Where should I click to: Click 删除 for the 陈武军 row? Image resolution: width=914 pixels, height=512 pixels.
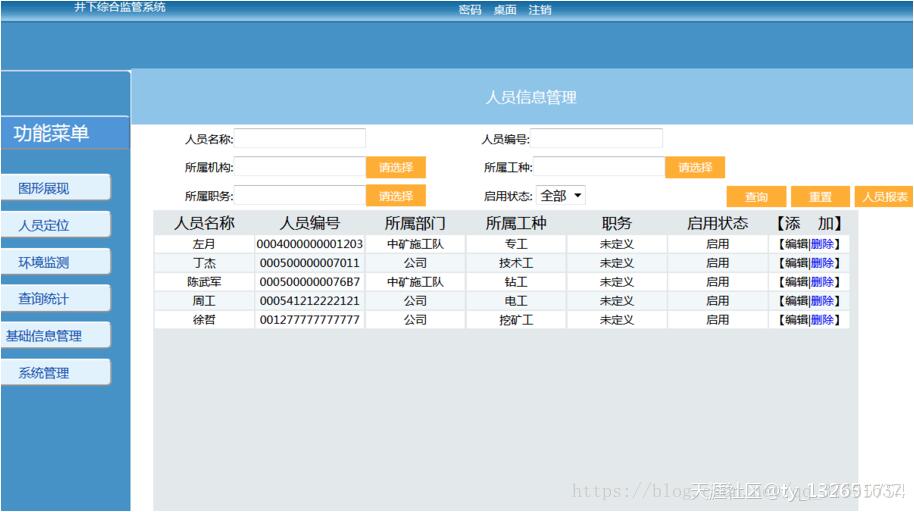pos(822,282)
